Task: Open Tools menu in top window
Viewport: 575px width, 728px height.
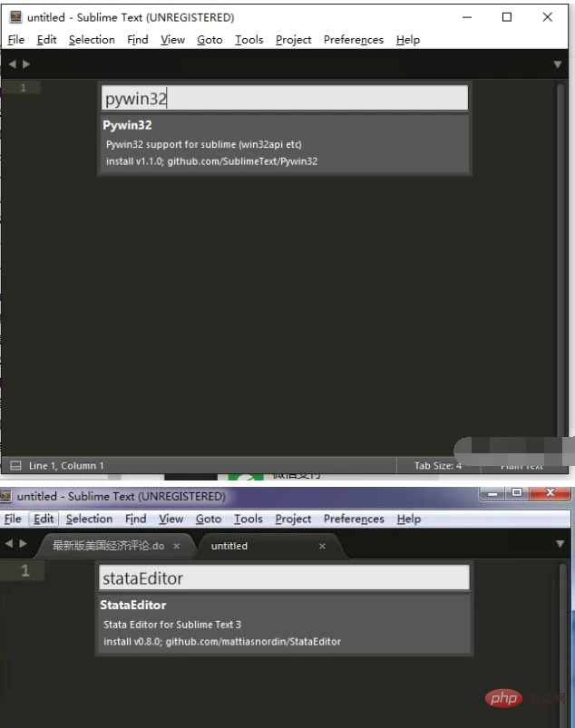Action: point(249,40)
